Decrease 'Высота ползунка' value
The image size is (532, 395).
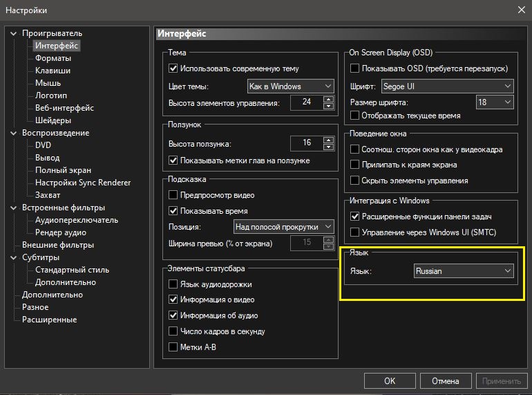click(x=328, y=147)
